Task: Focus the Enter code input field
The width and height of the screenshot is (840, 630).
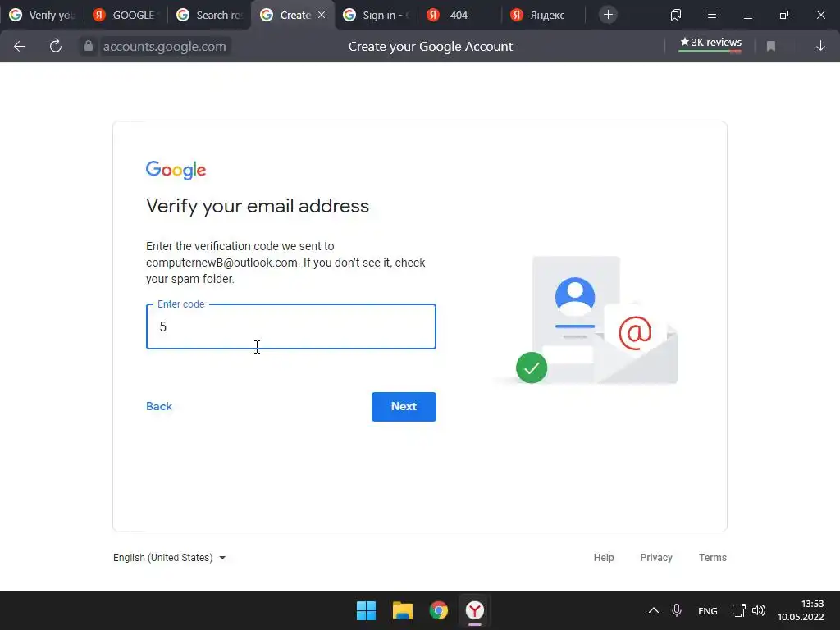Action: pyautogui.click(x=291, y=326)
